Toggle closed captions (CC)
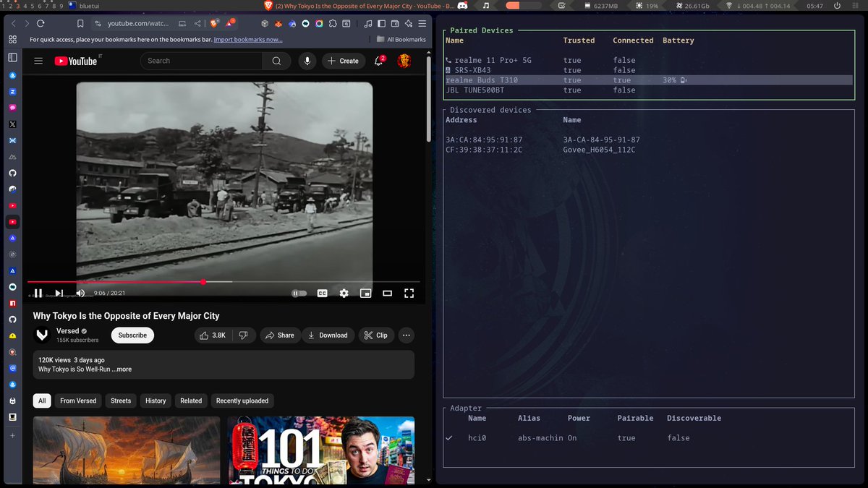The height and width of the screenshot is (488, 868). coord(323,293)
